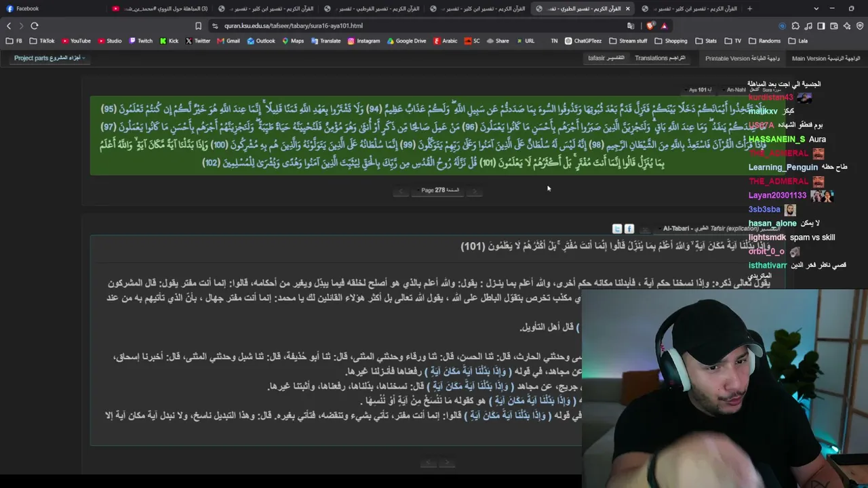Click chat username Learning_Penguin
The image size is (868, 488).
point(783,167)
